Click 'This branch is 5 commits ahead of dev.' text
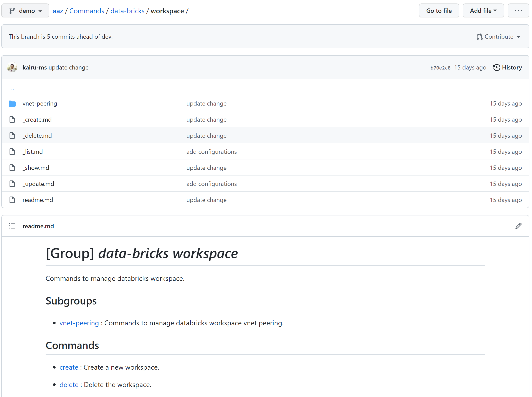Screen dimensions: 532x397 [61, 36]
